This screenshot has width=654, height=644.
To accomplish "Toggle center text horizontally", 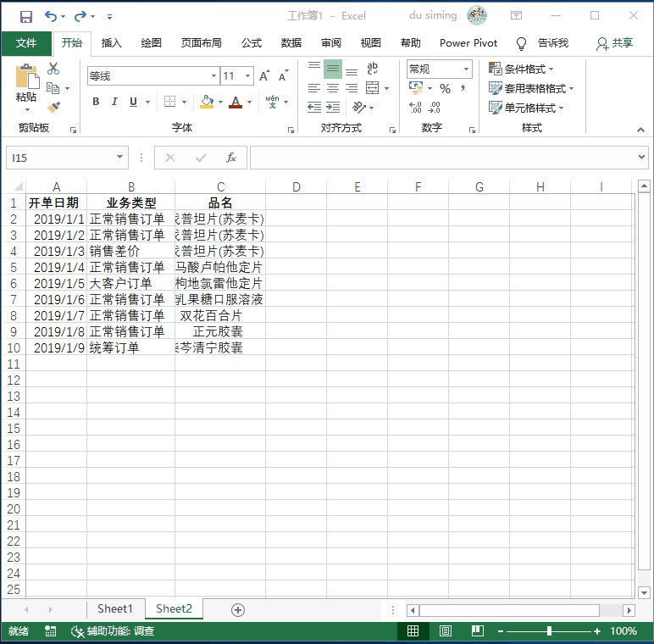I will point(333,88).
